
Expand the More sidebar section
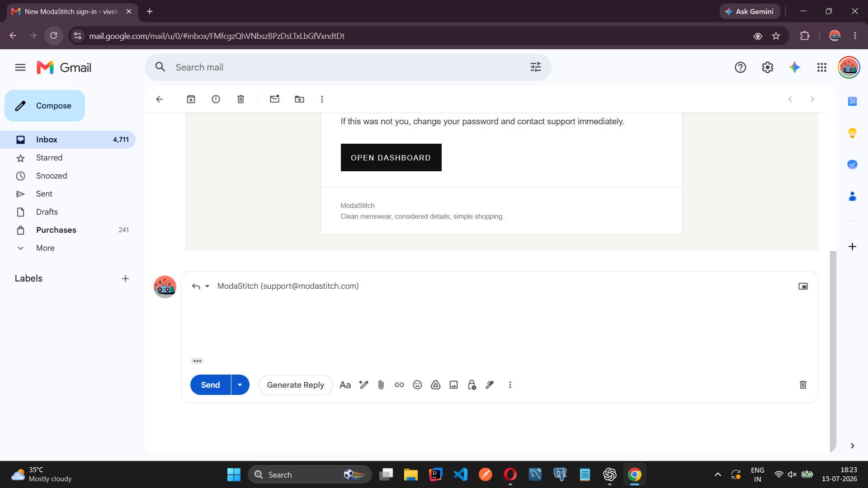(45, 248)
